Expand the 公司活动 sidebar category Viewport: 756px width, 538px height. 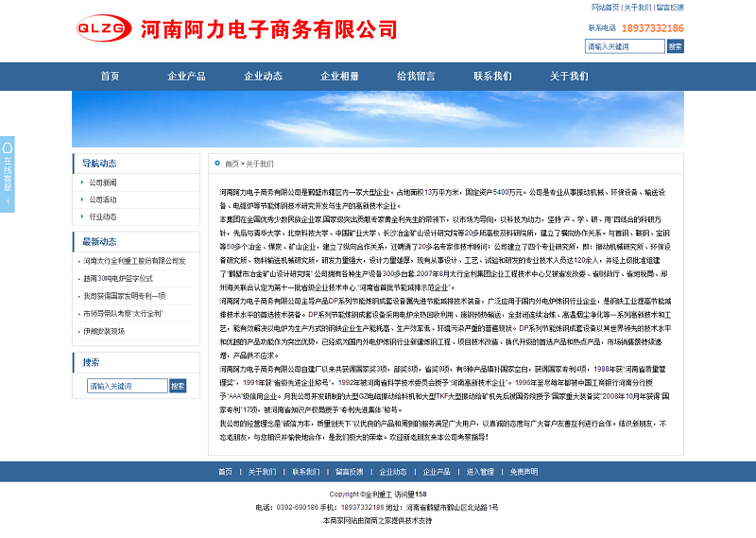pos(103,200)
